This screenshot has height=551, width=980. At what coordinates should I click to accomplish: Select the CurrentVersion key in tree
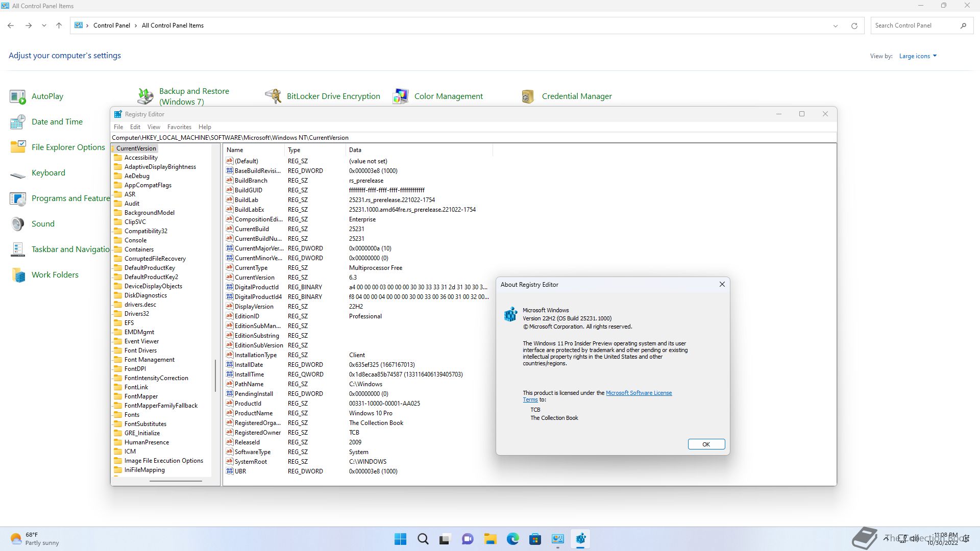click(136, 148)
